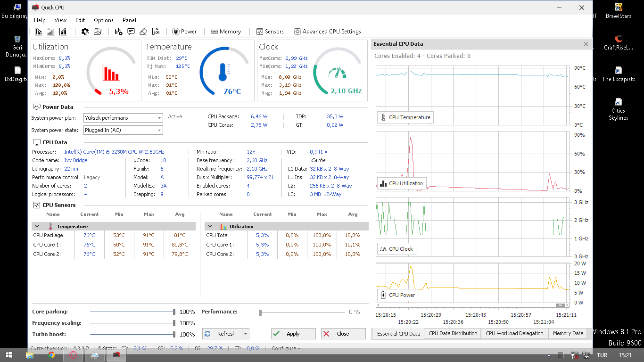Open the LOG file toolbar icon
The width and height of the screenshot is (644, 362).
(156, 32)
